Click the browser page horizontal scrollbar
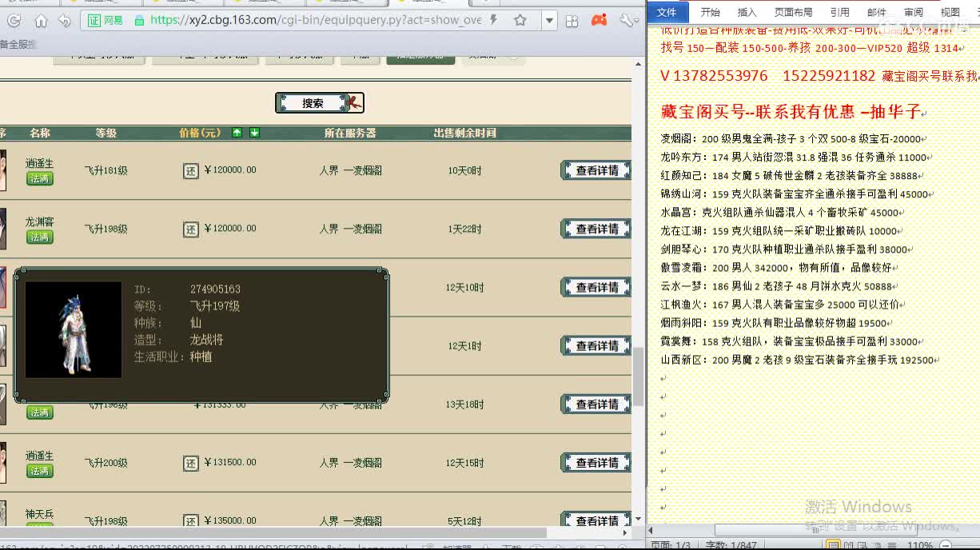 tap(273, 532)
